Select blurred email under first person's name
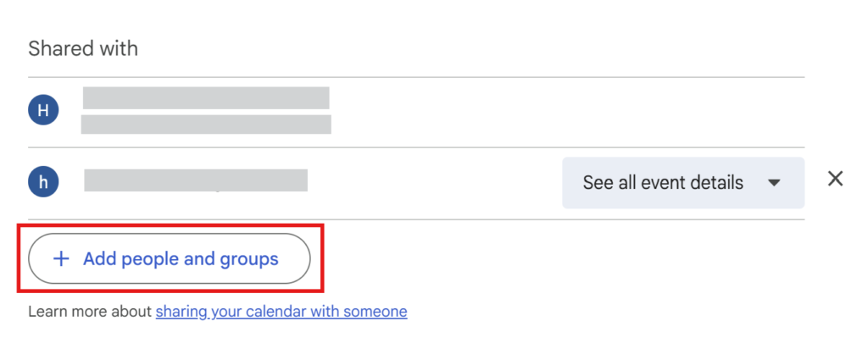Image resolution: width=868 pixels, height=360 pixels. 206,125
